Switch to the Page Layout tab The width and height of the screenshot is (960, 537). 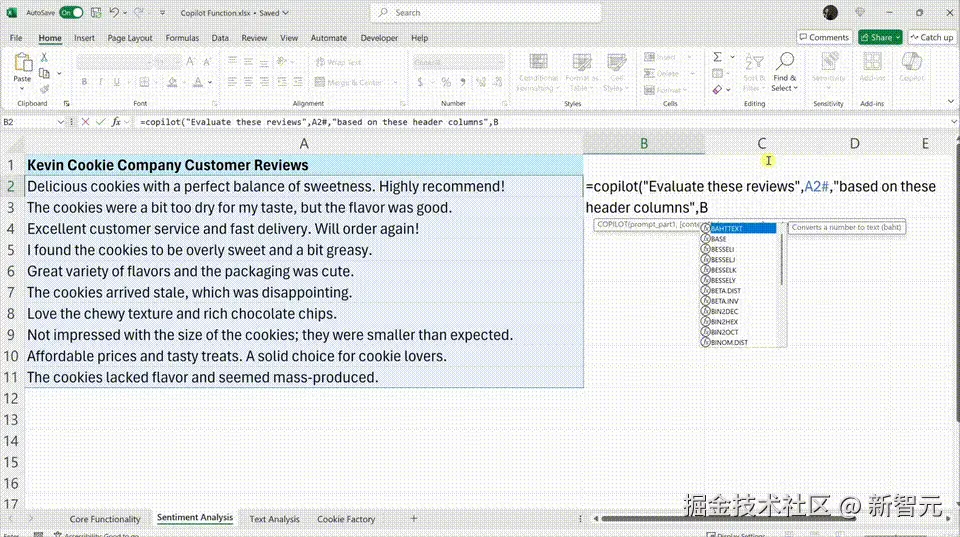point(130,38)
